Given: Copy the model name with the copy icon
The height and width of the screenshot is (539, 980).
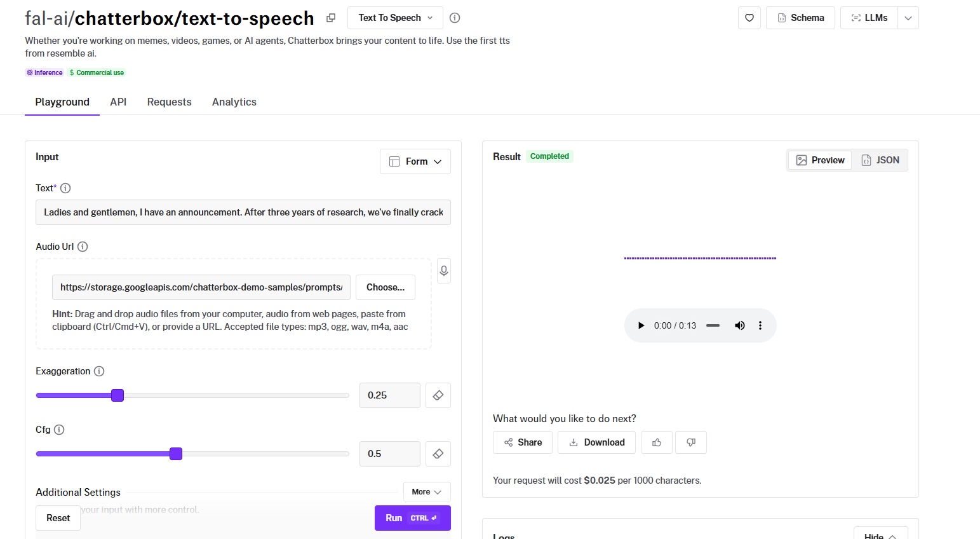Looking at the screenshot, I should click(x=331, y=18).
